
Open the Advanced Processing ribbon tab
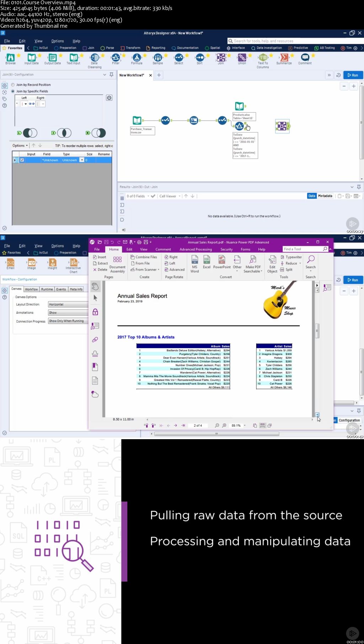[196, 249]
